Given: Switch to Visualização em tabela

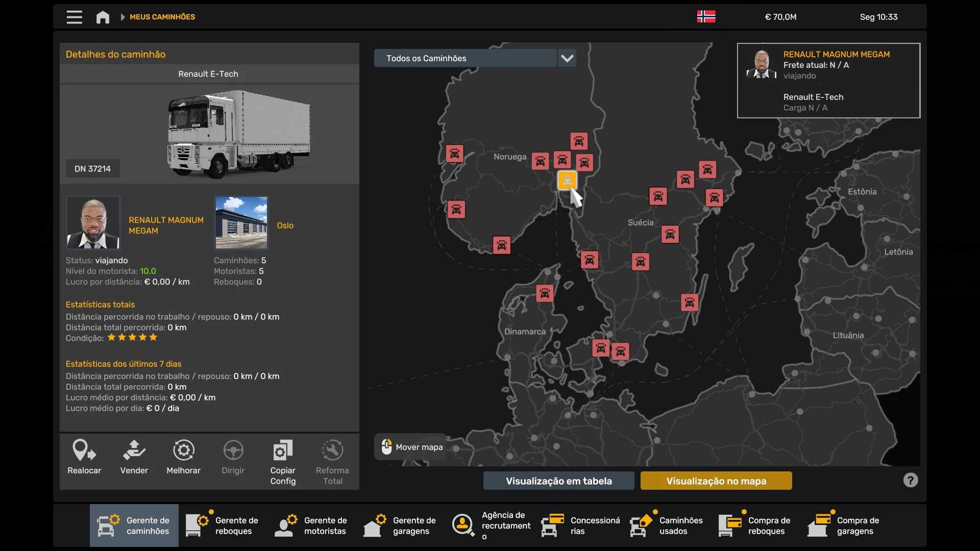Looking at the screenshot, I should [558, 481].
